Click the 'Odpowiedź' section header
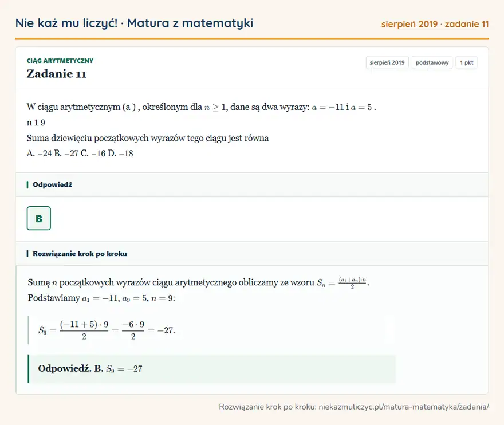 (251, 185)
